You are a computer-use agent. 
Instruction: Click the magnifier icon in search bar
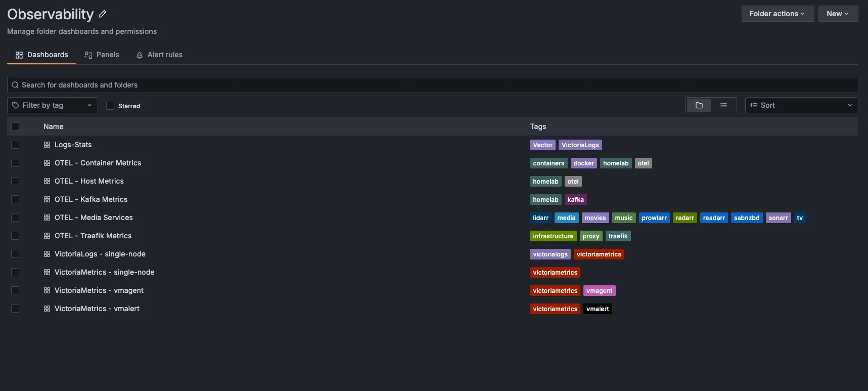15,85
